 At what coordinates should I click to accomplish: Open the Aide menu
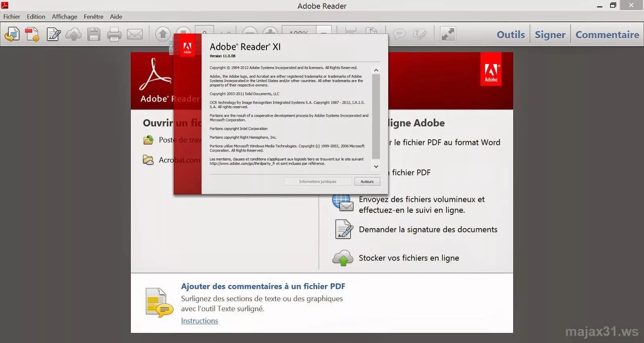coord(116,16)
